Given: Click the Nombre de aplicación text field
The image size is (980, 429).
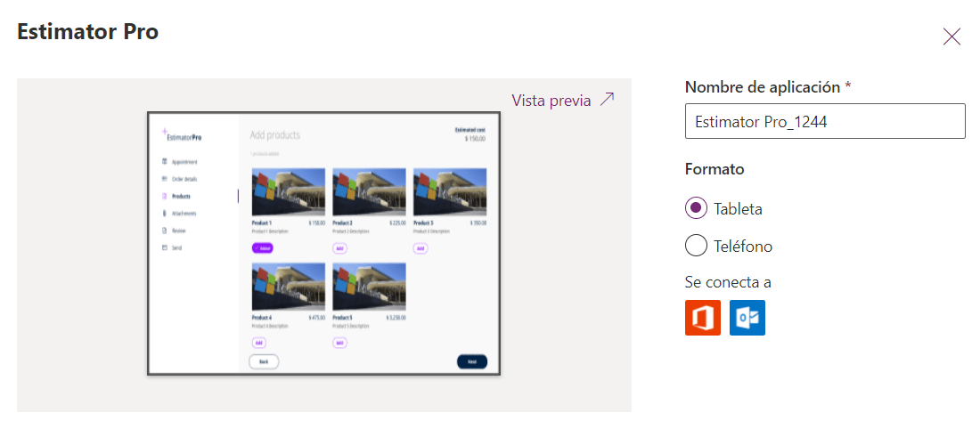Looking at the screenshot, I should pyautogui.click(x=824, y=121).
